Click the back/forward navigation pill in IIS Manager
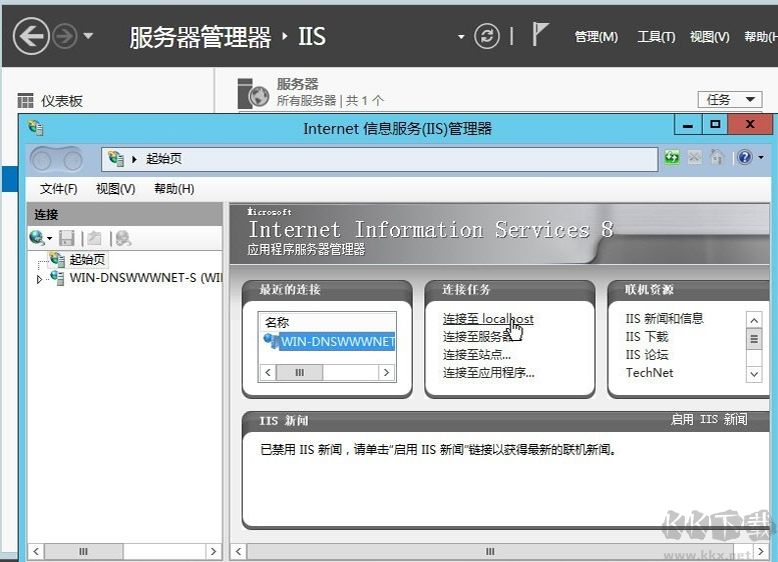 click(x=56, y=160)
